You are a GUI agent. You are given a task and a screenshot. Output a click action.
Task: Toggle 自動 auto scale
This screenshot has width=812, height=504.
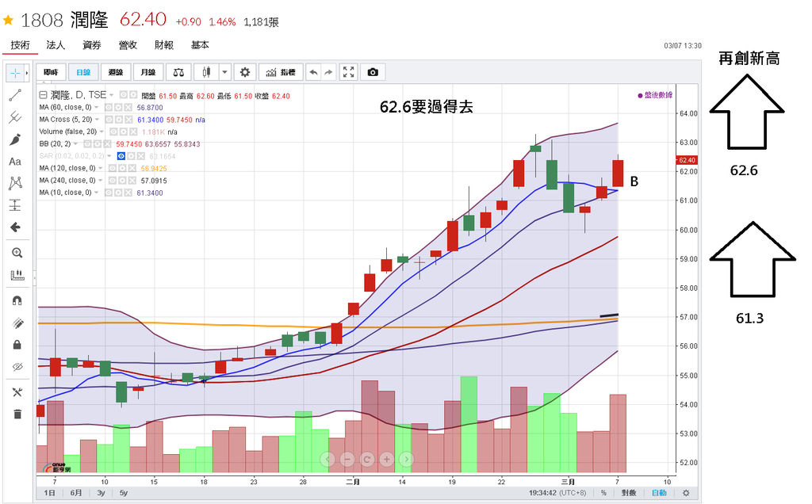(x=659, y=493)
